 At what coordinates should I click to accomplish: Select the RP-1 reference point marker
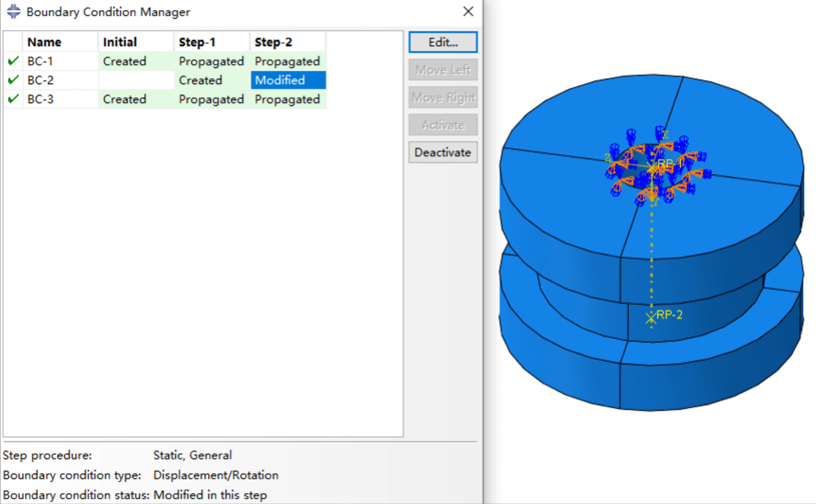tap(651, 166)
